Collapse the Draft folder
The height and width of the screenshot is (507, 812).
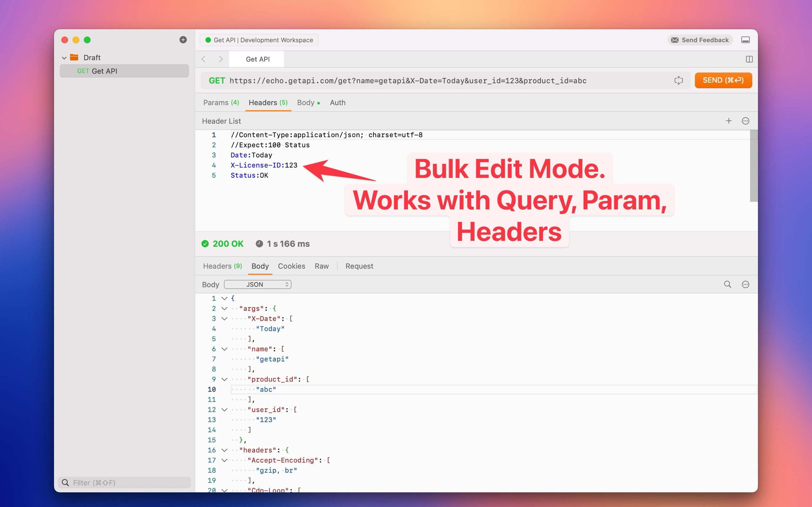64,58
